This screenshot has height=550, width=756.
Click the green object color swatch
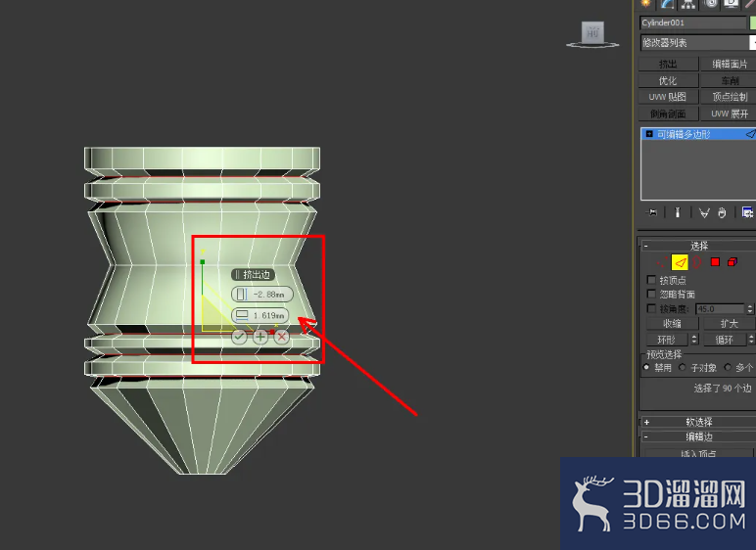(x=753, y=23)
